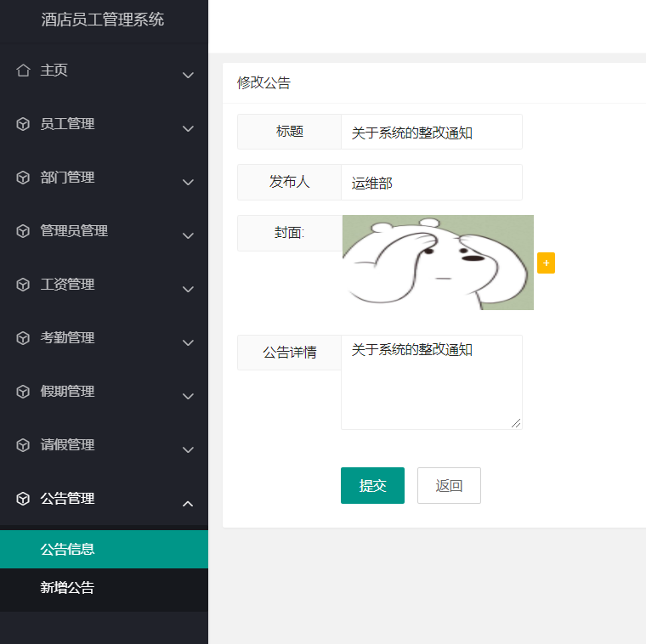
Task: Focus the 发布人 input field
Action: [x=432, y=183]
